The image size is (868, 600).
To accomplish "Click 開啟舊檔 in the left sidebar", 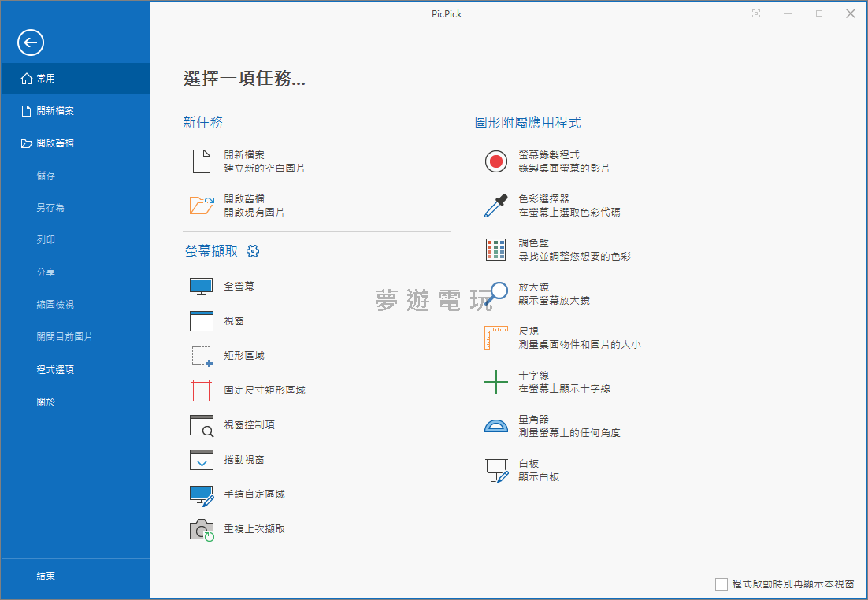I will click(55, 143).
